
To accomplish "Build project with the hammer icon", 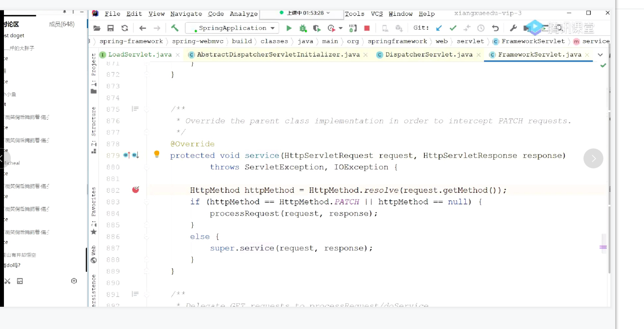I will pos(175,28).
